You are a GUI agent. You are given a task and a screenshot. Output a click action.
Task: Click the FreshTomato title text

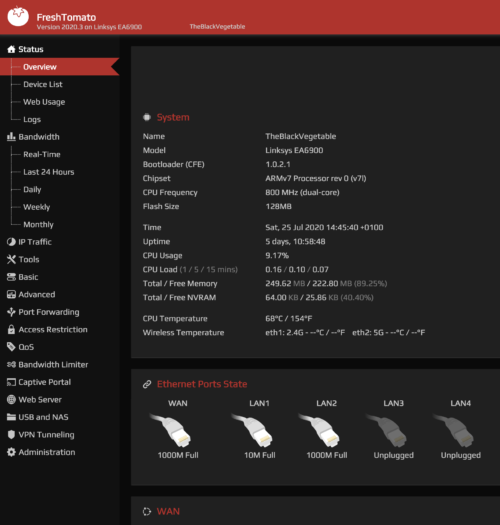66,17
